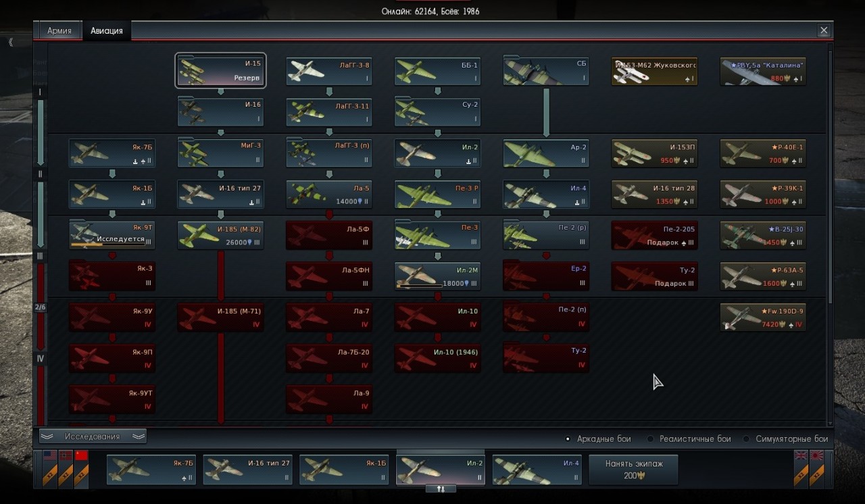
Task: Select the ББ-1 bomber card
Action: click(x=437, y=72)
